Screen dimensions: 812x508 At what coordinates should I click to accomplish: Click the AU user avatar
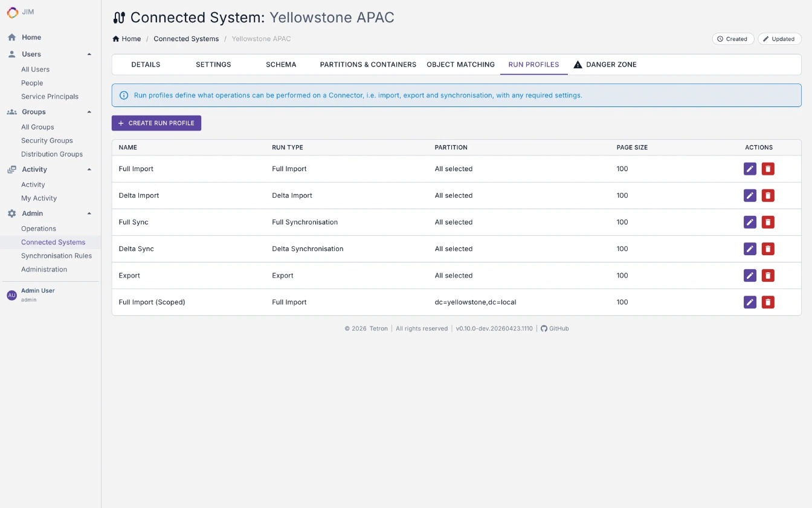[11, 295]
